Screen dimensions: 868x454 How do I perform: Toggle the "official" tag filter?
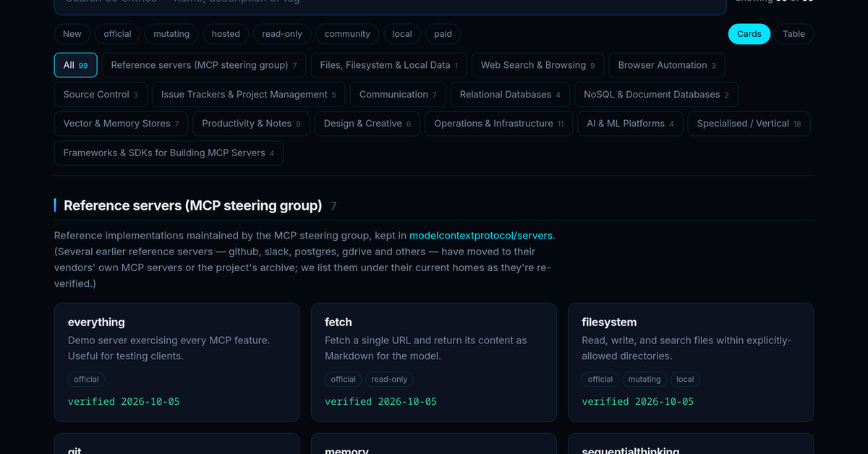(x=117, y=34)
